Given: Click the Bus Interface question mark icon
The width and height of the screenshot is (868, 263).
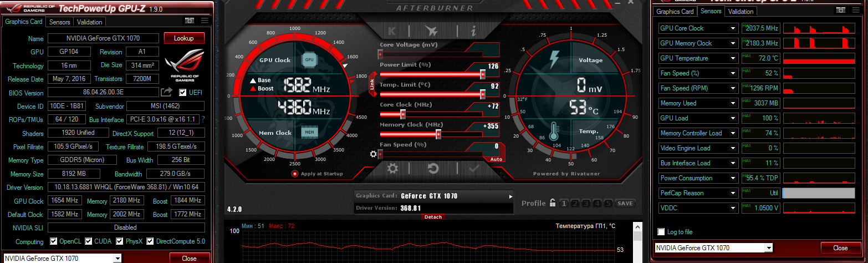Looking at the screenshot, I should (203, 119).
